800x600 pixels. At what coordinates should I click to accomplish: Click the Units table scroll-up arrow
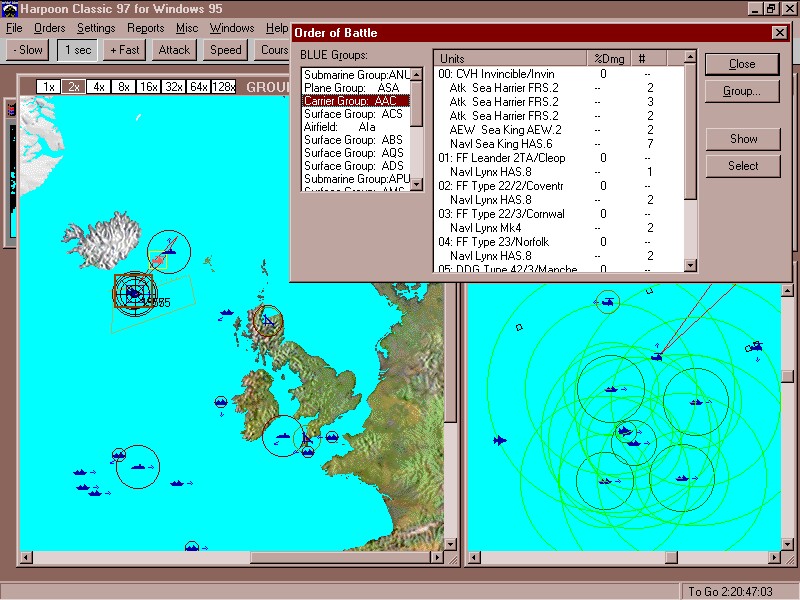tap(690, 57)
